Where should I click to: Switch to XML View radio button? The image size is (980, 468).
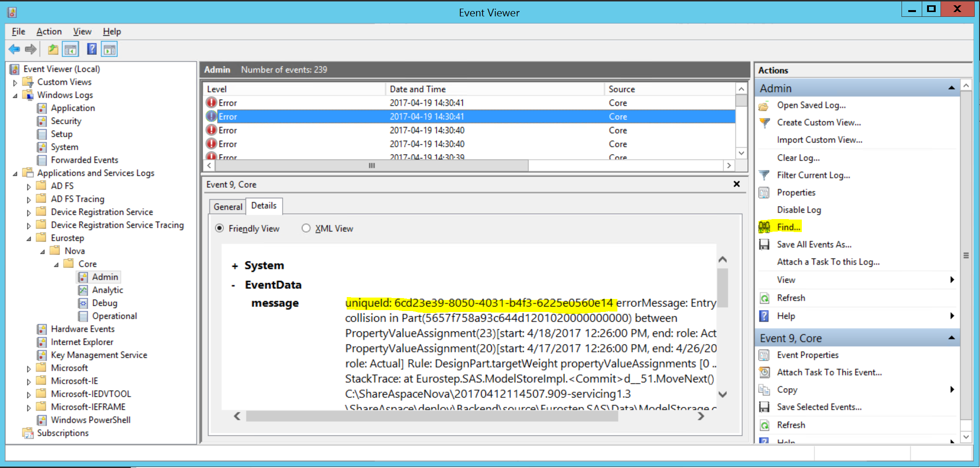306,228
